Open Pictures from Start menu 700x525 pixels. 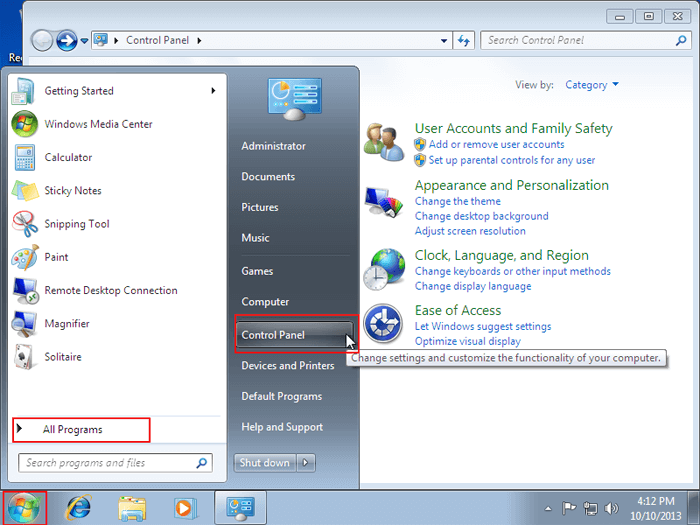pyautogui.click(x=260, y=207)
